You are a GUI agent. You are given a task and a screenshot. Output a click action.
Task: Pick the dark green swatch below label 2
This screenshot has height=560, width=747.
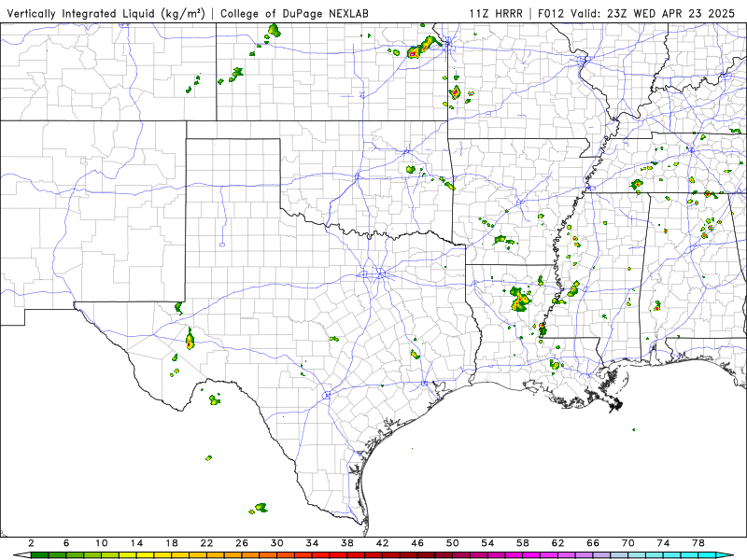[40, 555]
